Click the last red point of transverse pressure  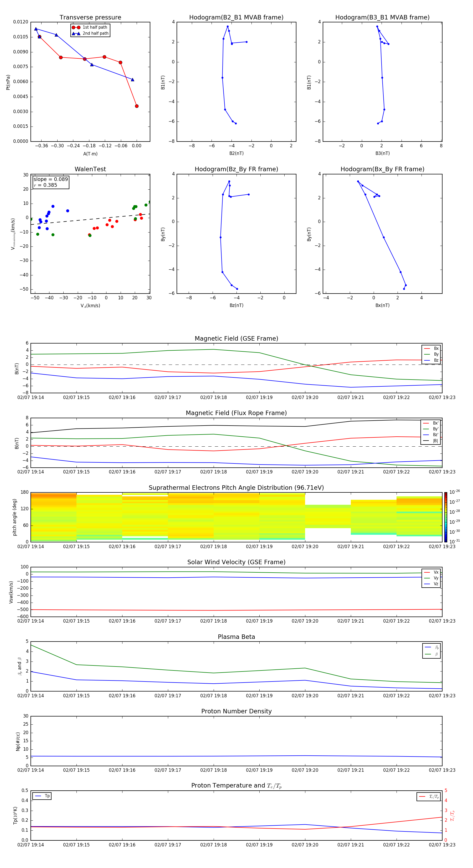pos(137,106)
